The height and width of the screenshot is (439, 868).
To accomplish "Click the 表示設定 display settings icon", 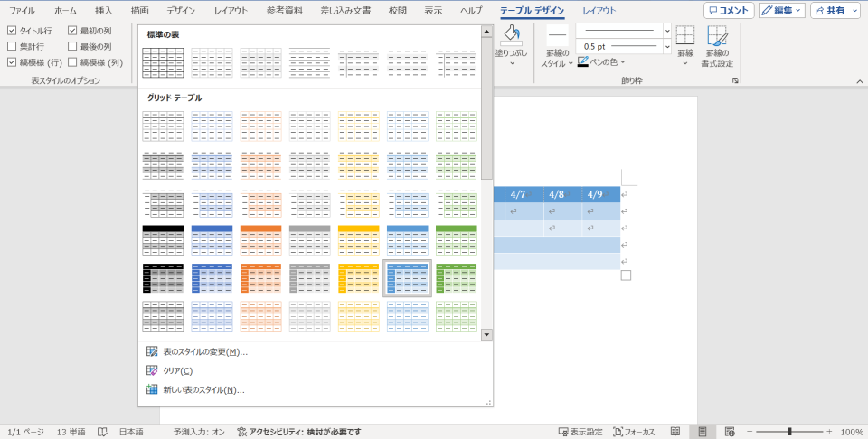I will (565, 432).
